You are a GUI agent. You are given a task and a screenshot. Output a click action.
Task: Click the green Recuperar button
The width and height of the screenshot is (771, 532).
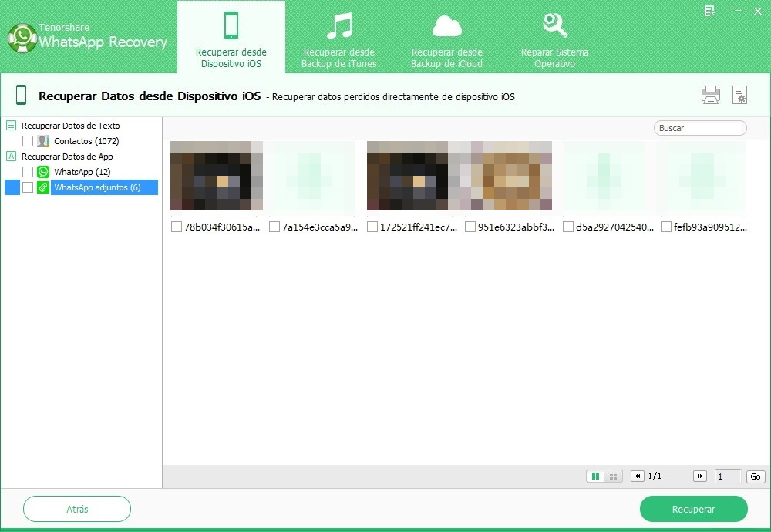coord(693,509)
